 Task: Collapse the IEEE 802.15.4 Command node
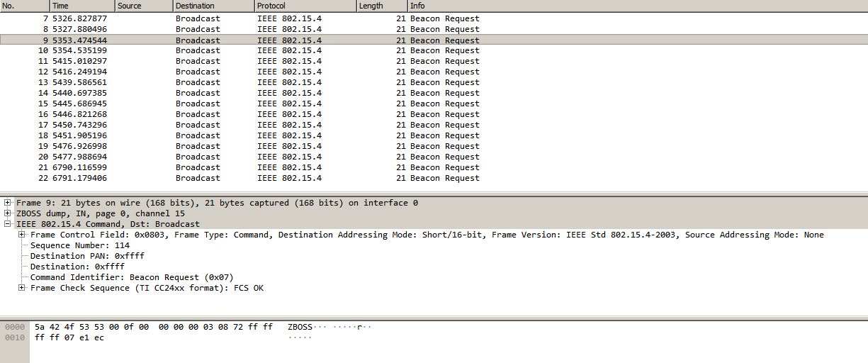[8, 224]
